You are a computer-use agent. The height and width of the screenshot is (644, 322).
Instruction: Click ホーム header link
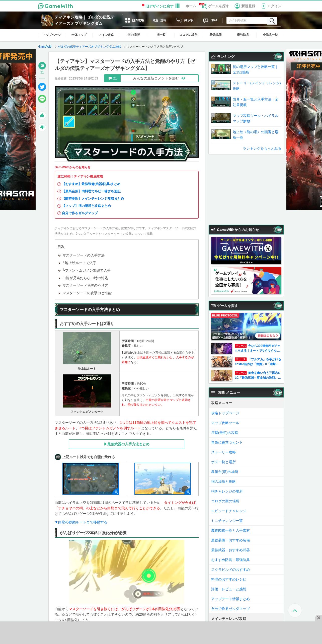[x=191, y=6]
